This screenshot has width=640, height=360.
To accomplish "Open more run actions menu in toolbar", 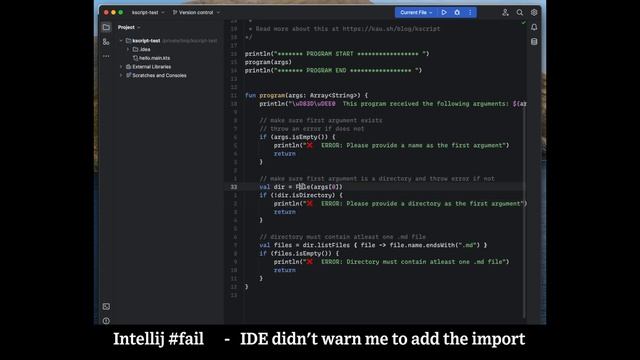I will tap(470, 13).
